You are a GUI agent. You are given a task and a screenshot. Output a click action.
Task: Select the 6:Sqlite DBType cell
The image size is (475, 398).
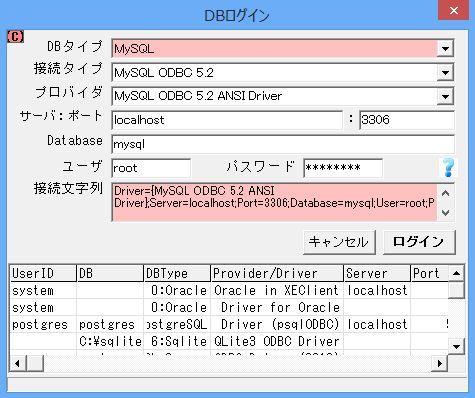coord(177,342)
